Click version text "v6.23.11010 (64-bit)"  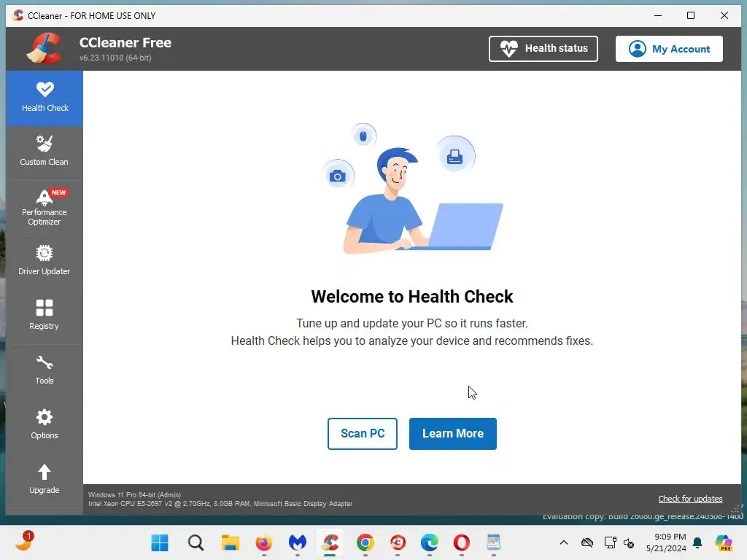tap(115, 58)
